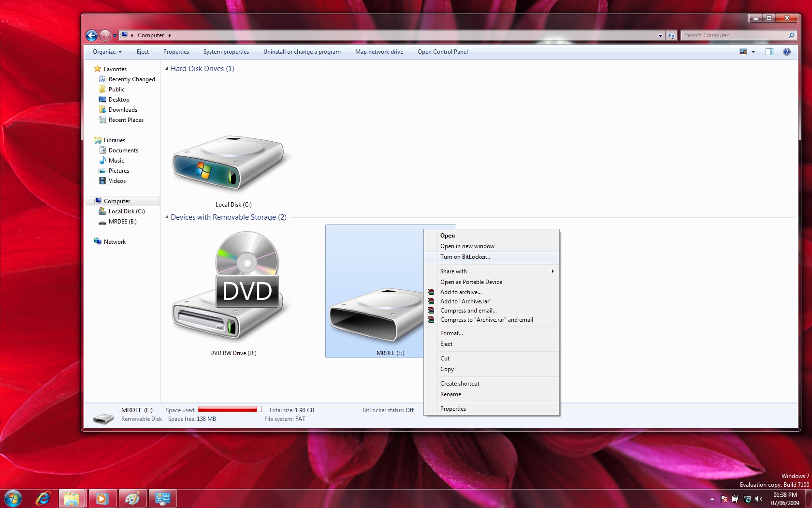Open Windows Media Player from taskbar
Image resolution: width=812 pixels, height=508 pixels.
[102, 498]
